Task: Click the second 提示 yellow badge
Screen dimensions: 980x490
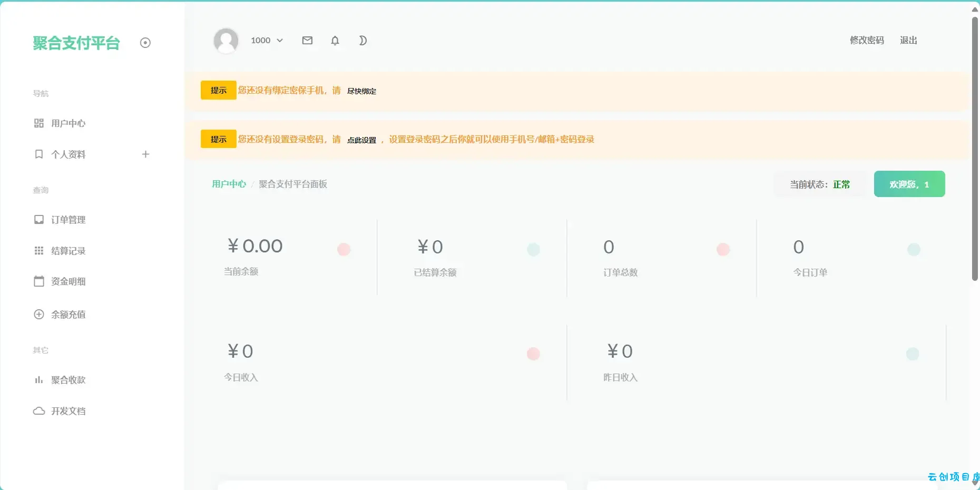Action: point(219,139)
